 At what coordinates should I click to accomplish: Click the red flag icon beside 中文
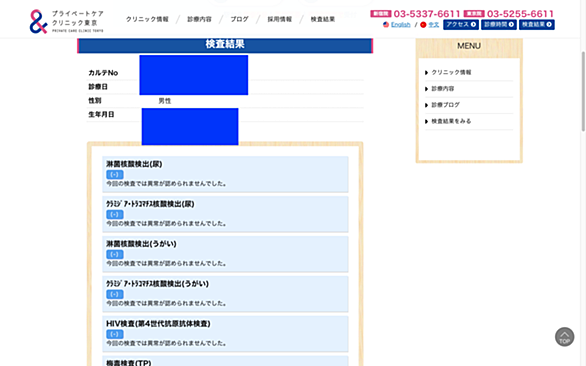pos(423,25)
